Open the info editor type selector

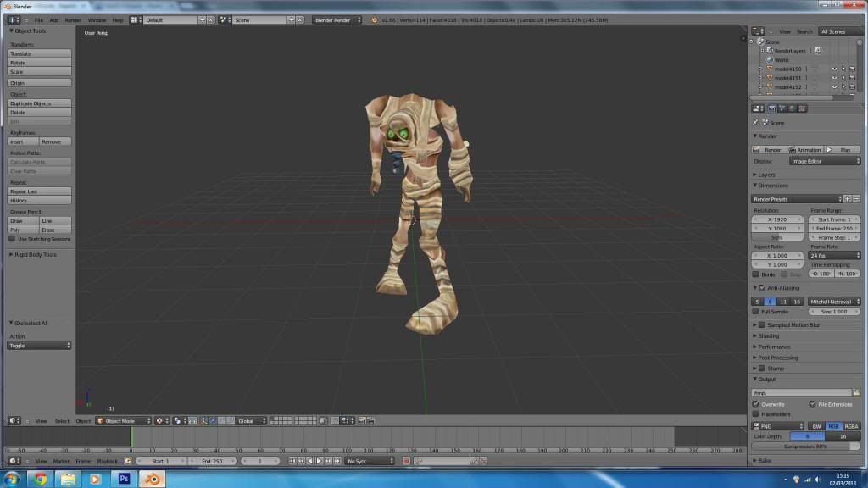click(x=14, y=20)
